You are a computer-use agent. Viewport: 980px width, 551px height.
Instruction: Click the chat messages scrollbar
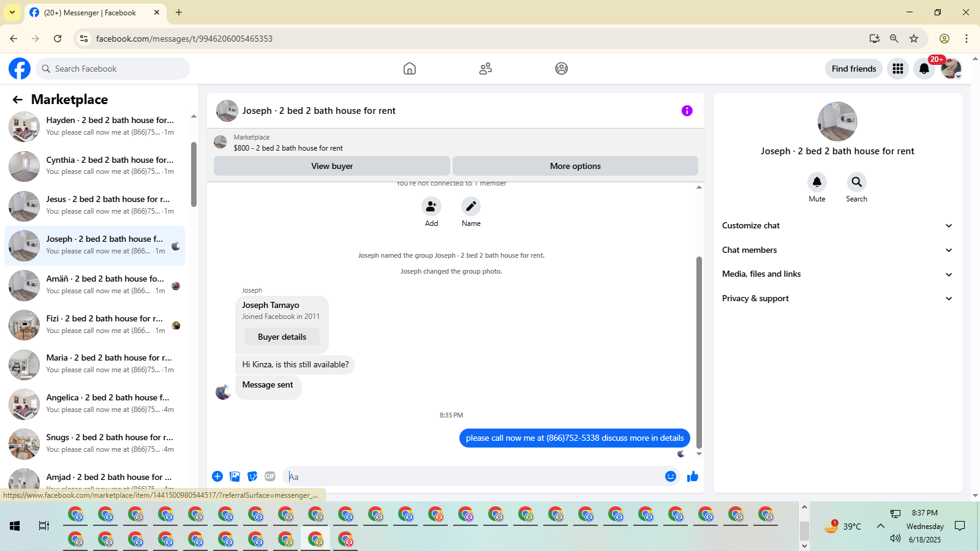click(699, 352)
